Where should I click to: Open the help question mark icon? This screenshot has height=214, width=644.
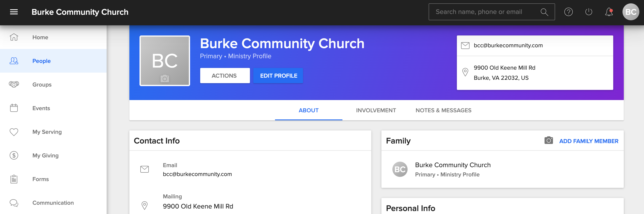point(568,12)
